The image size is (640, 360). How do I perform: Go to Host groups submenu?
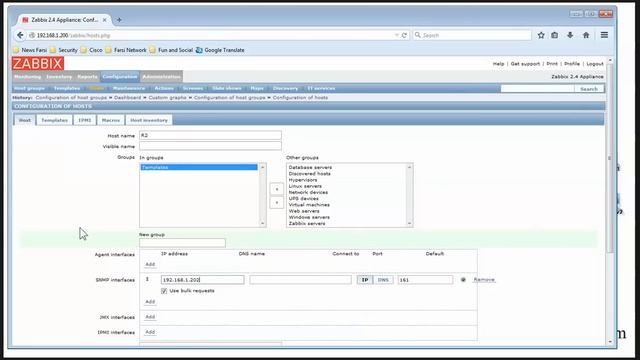29,89
